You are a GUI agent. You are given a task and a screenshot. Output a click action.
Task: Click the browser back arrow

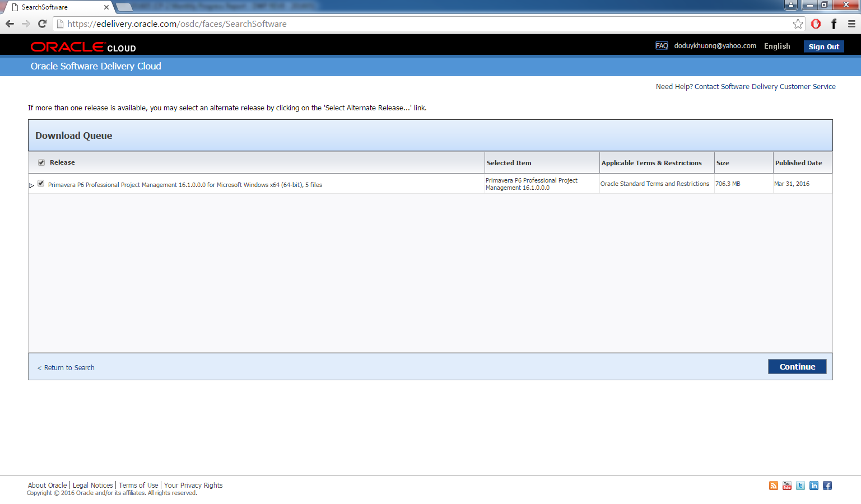coord(10,24)
